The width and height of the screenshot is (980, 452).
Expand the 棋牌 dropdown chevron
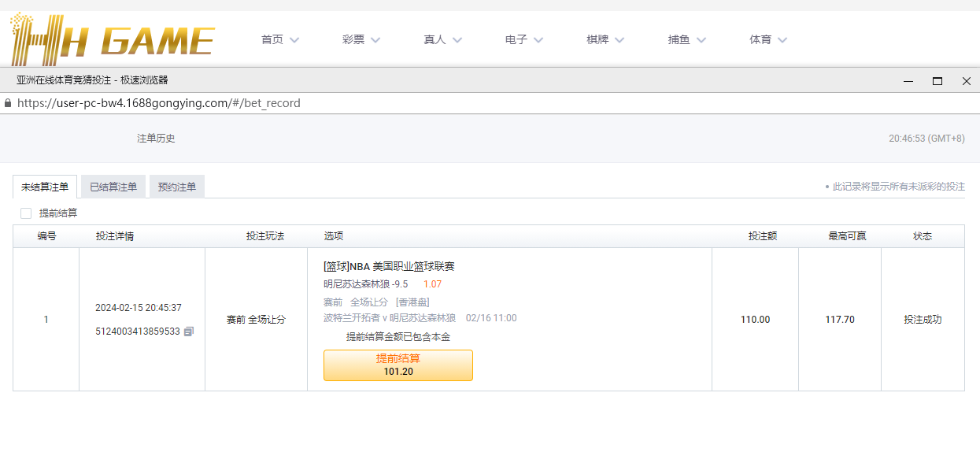[619, 40]
